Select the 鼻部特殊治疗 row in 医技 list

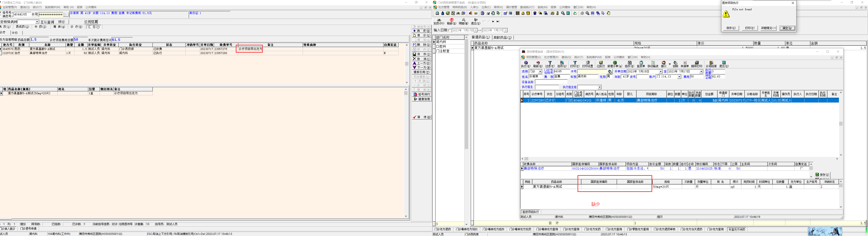tap(647, 100)
